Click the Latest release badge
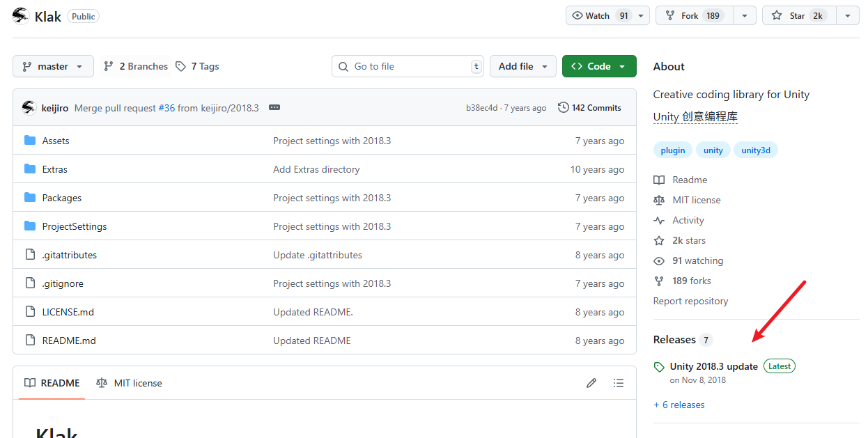 click(x=780, y=366)
